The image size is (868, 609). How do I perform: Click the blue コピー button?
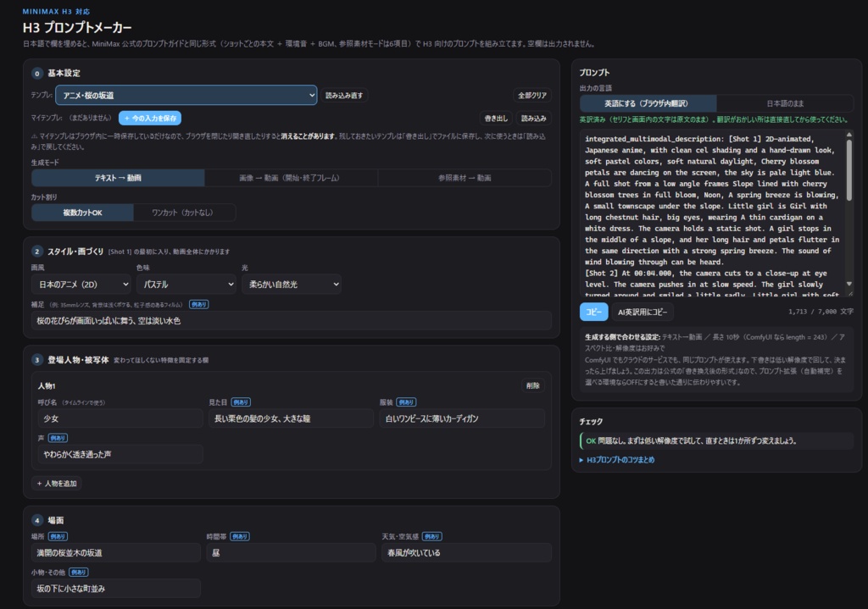point(594,312)
